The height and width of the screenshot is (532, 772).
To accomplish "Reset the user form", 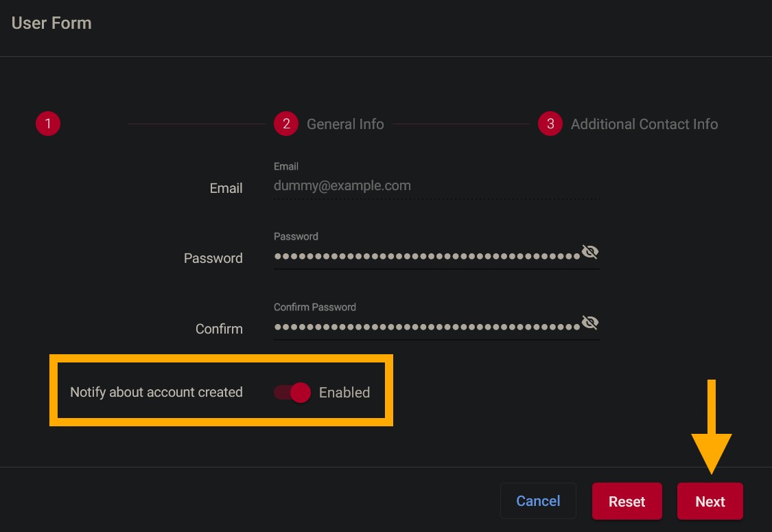I will [x=627, y=501].
